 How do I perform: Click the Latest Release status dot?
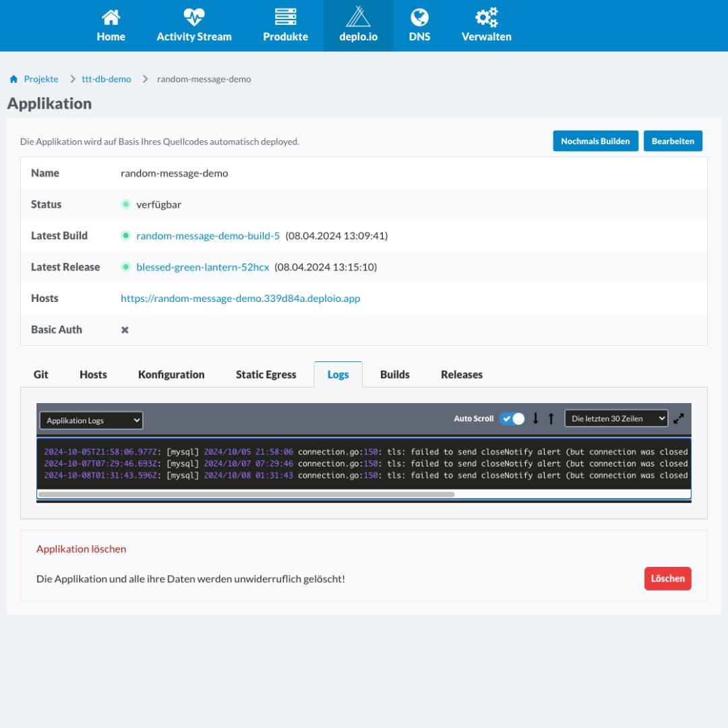point(126,267)
